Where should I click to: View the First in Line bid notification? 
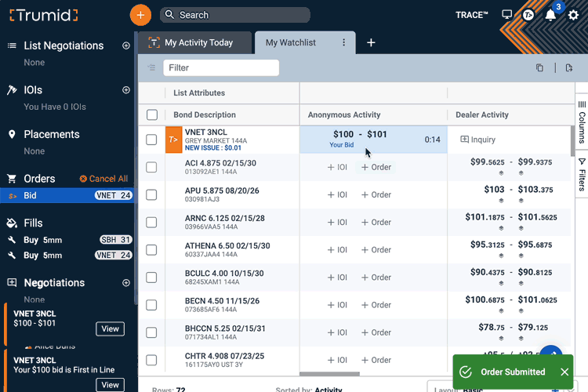pos(110,385)
